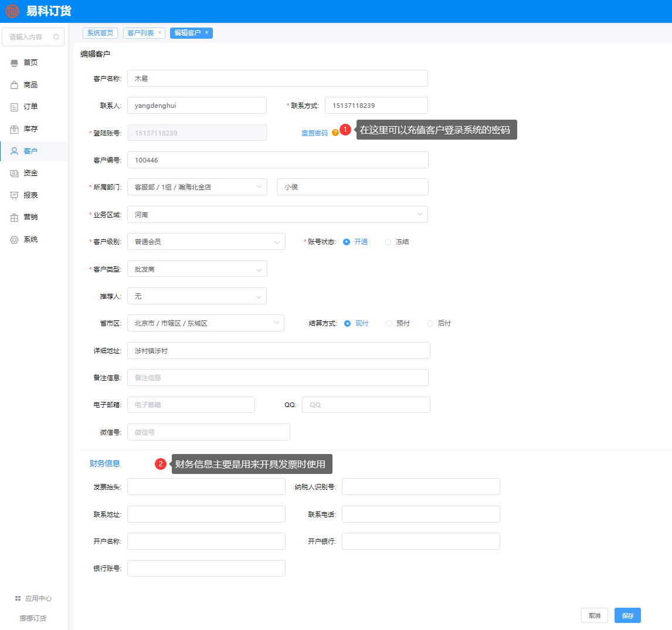Open the 营销 marketing gift icon

(15, 217)
